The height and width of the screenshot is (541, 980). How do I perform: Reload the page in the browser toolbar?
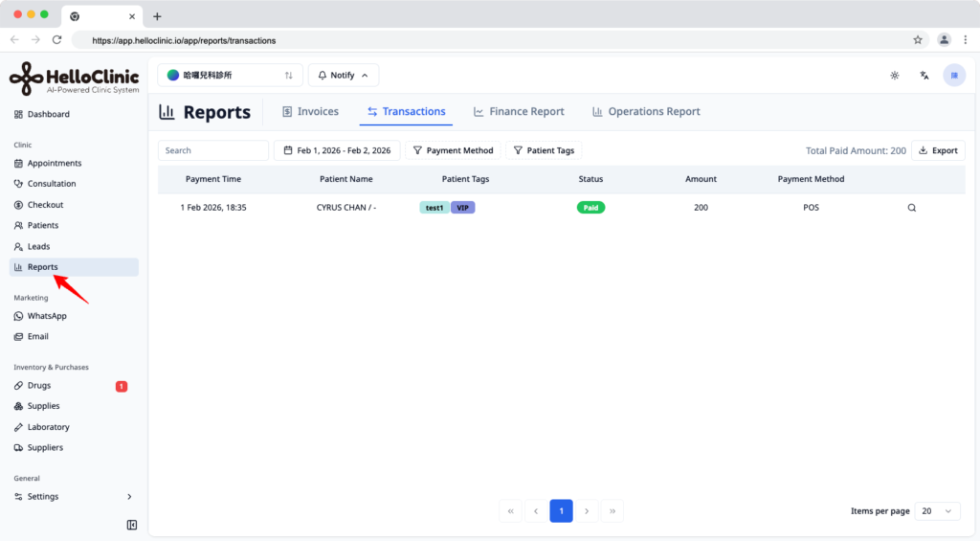pyautogui.click(x=56, y=40)
